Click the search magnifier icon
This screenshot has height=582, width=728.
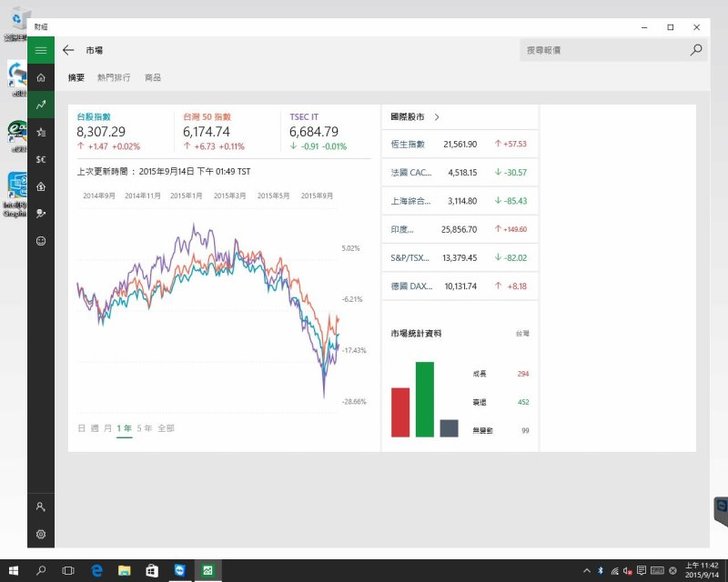pyautogui.click(x=696, y=50)
